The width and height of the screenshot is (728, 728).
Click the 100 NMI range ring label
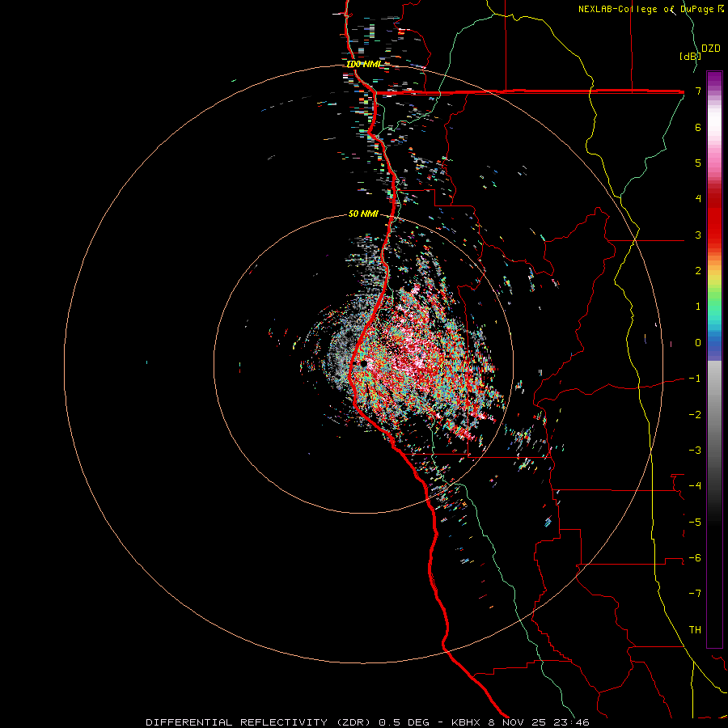click(364, 64)
